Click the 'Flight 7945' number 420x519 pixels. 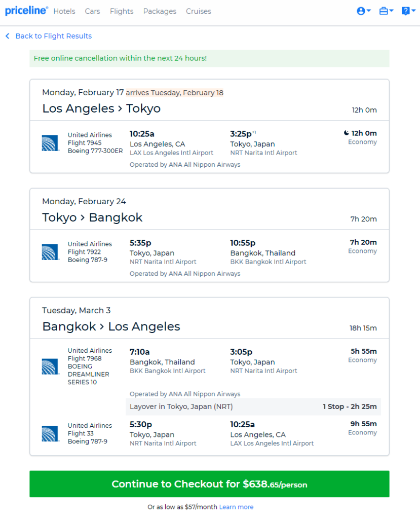coord(85,142)
